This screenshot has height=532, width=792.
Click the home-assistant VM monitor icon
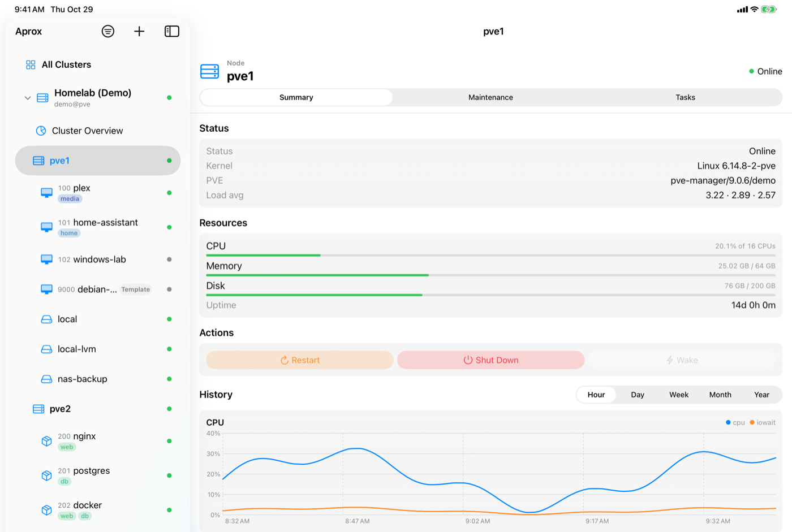[47, 227]
